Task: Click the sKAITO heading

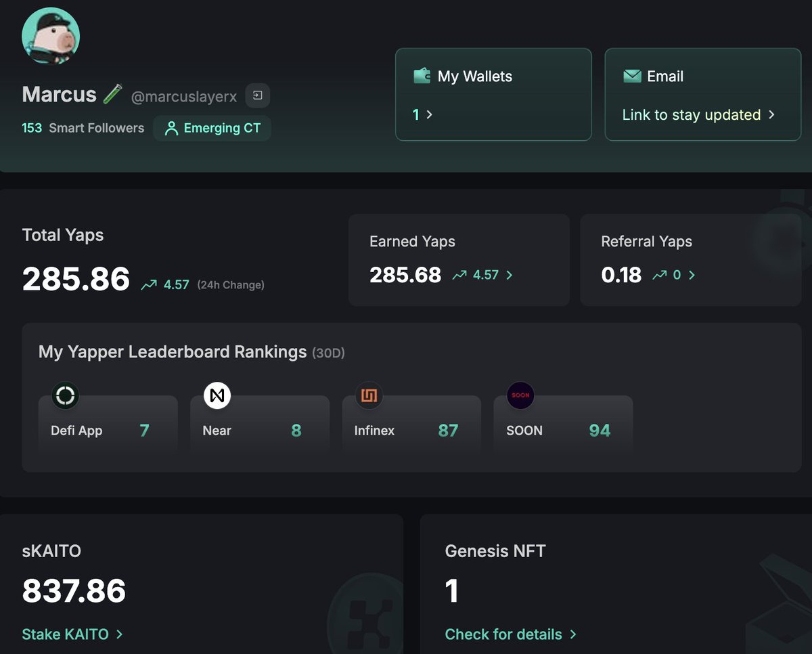Action: (51, 551)
